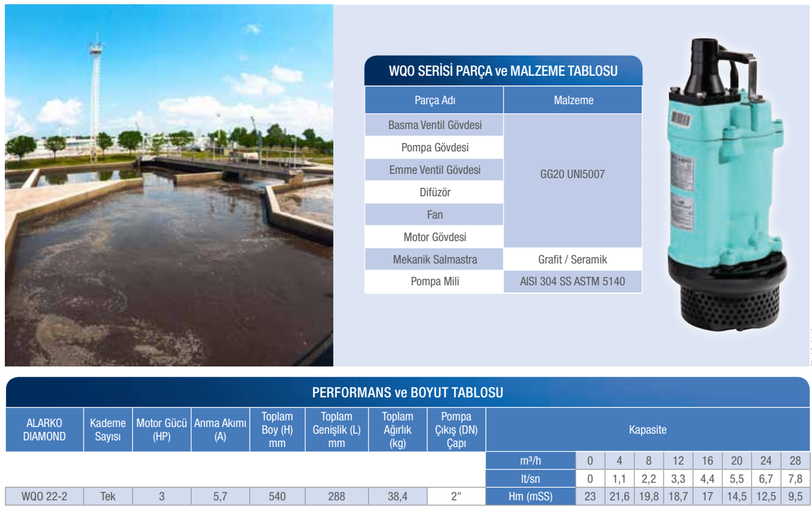Click the 'Hm (mSS)' row label
812x507 pixels.
coord(530,496)
